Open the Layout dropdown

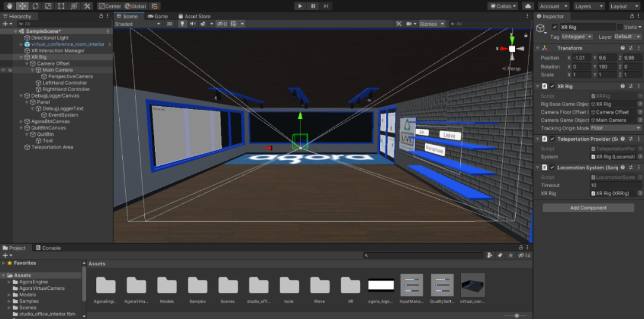[x=624, y=6]
